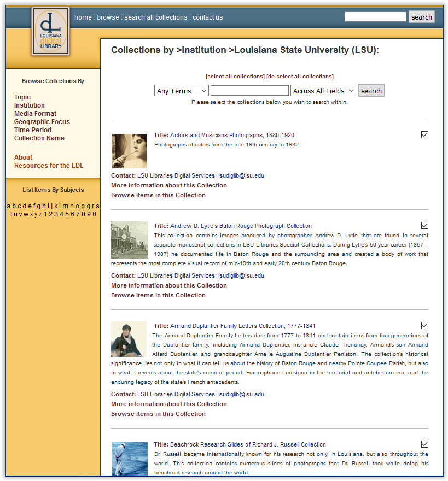
Task: Click search button beside Across All Fields
Action: [x=371, y=91]
